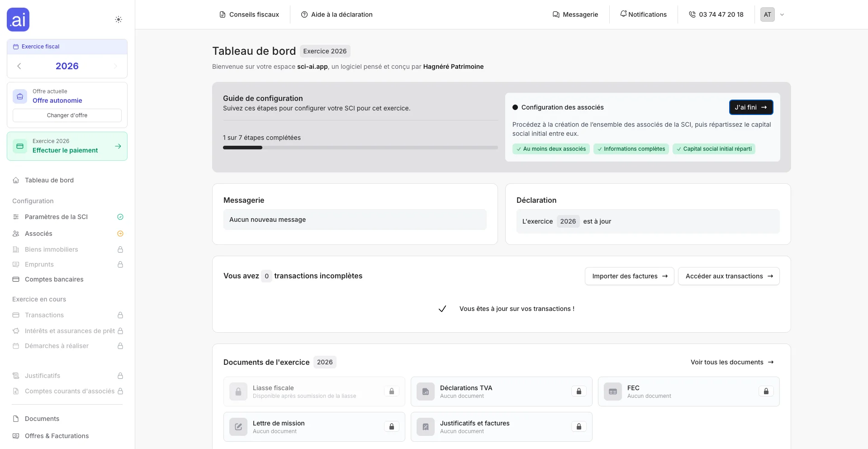Click the Au moins deux associés badge
The height and width of the screenshot is (449, 868).
coord(550,148)
